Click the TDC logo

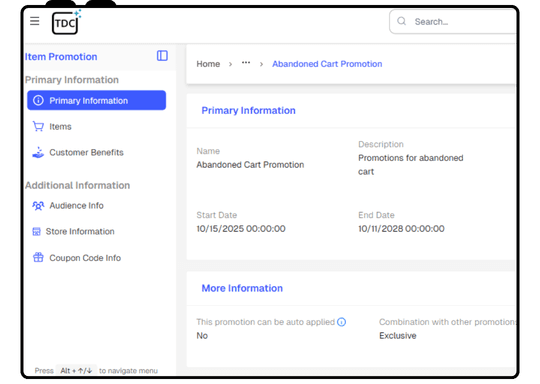point(66,22)
